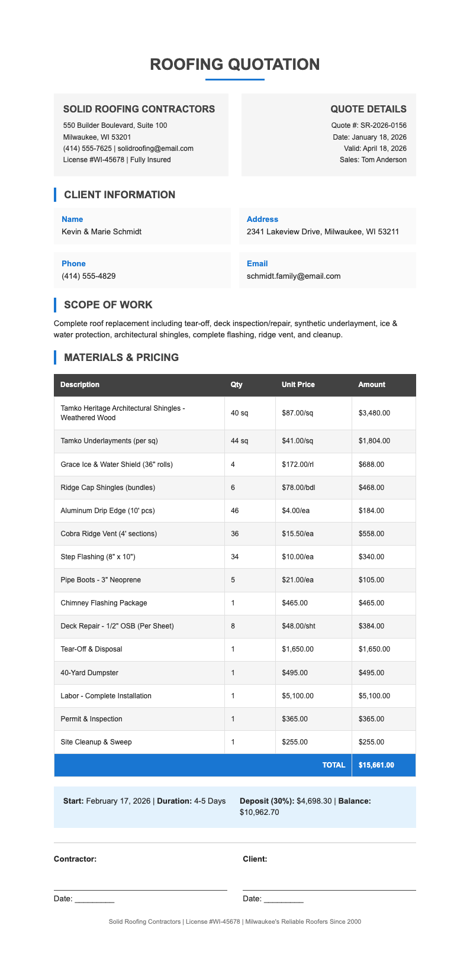
Task: Click the client name Kevin & Marie Schmidt
Action: [101, 232]
